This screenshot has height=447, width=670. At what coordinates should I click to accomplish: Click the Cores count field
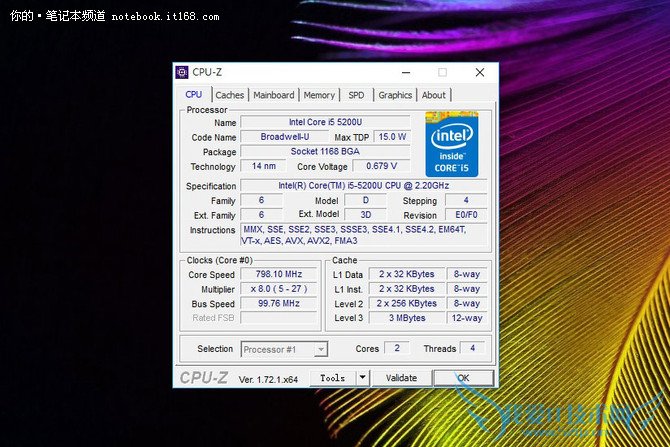[397, 348]
